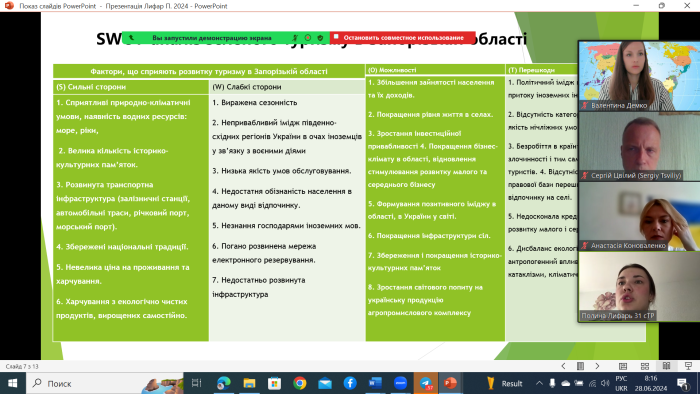Click text '7. Недостатньо розвинута інфраструктура'
This screenshot has width=700, height=394.
259,287
